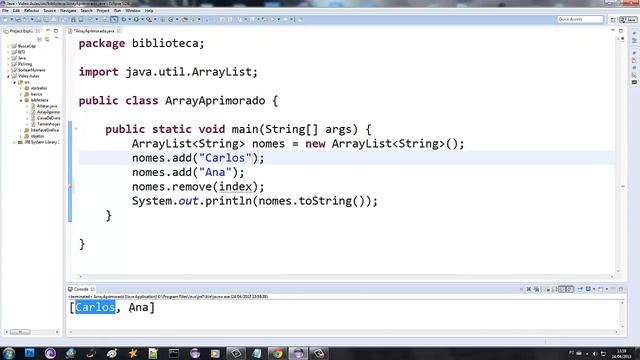Open the Search menu
Image resolution: width=640 pixels, height=360 pixels.
[x=86, y=11]
